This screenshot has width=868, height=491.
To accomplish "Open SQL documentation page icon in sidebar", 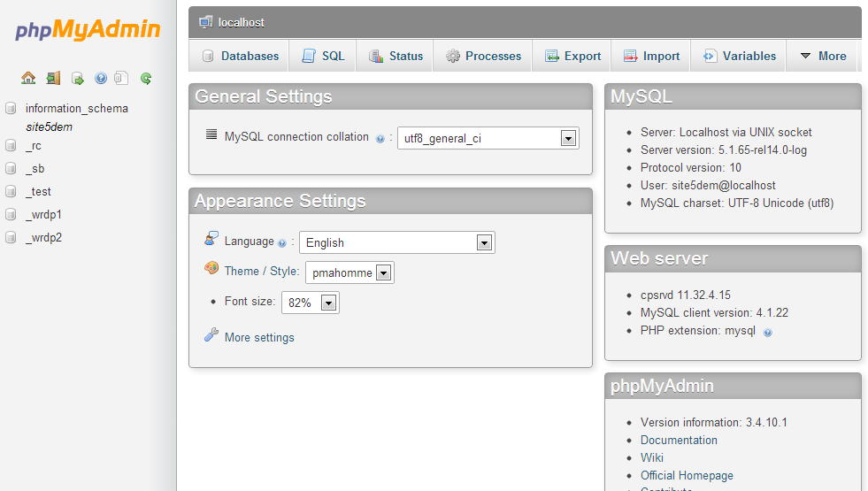I will pos(121,78).
